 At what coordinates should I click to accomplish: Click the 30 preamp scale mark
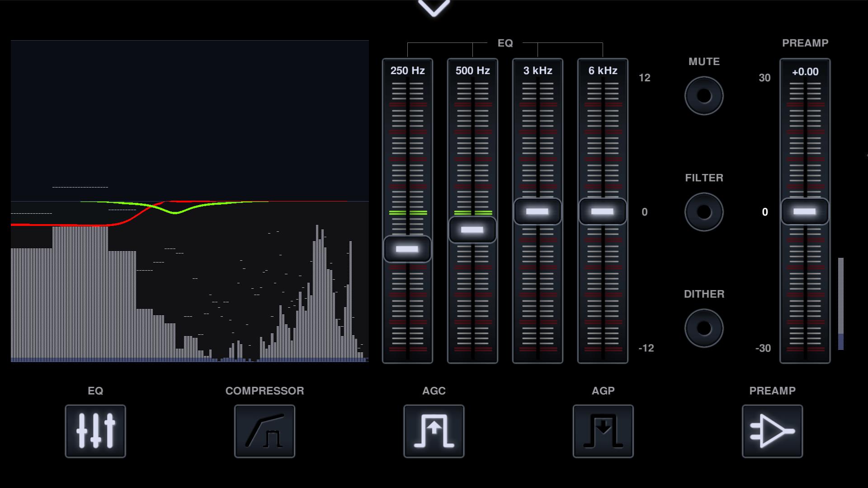(764, 78)
